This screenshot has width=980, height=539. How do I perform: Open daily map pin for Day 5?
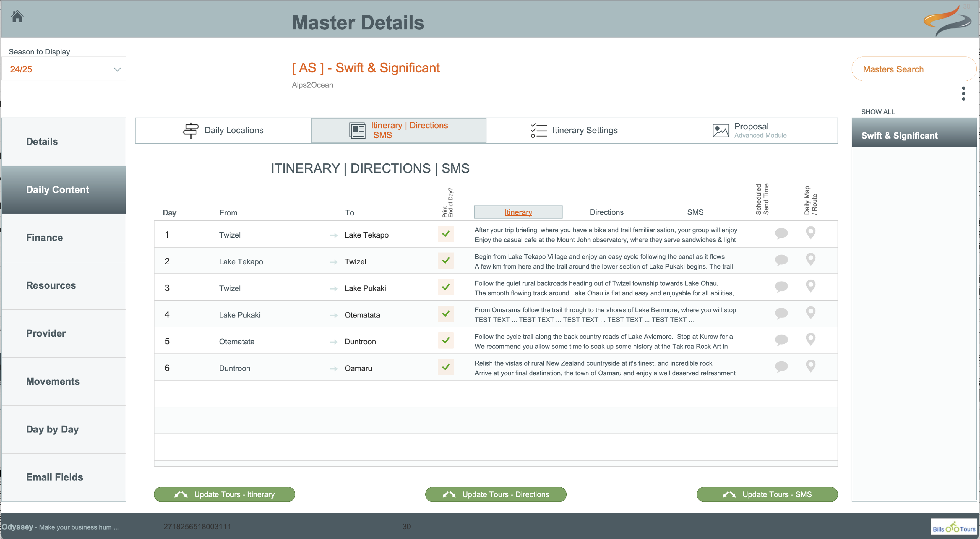pyautogui.click(x=811, y=339)
